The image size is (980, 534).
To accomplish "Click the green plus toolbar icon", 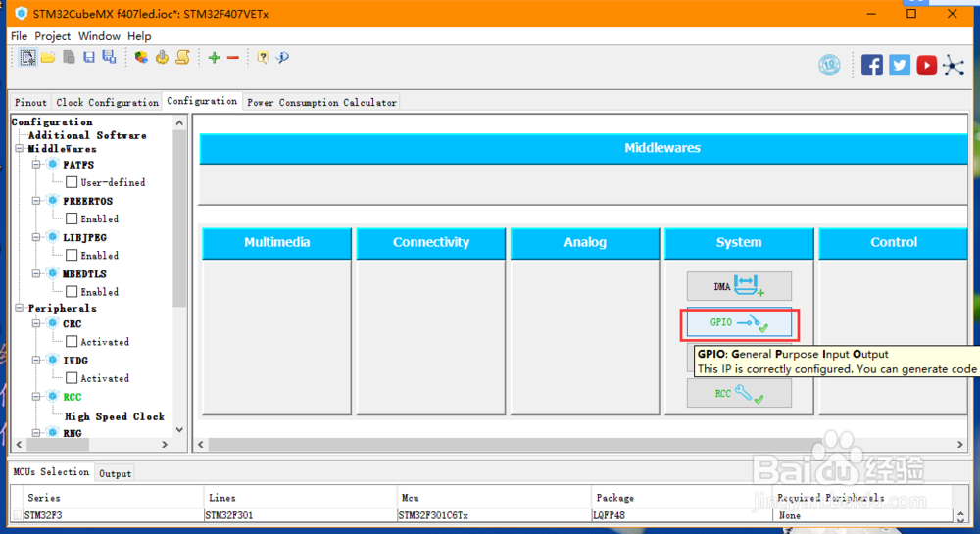I will [x=215, y=58].
